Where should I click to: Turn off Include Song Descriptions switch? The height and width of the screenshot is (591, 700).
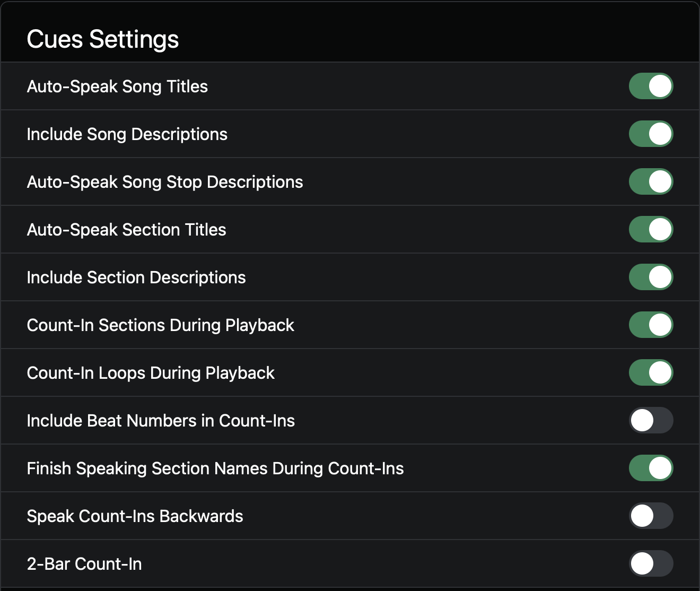coord(651,134)
